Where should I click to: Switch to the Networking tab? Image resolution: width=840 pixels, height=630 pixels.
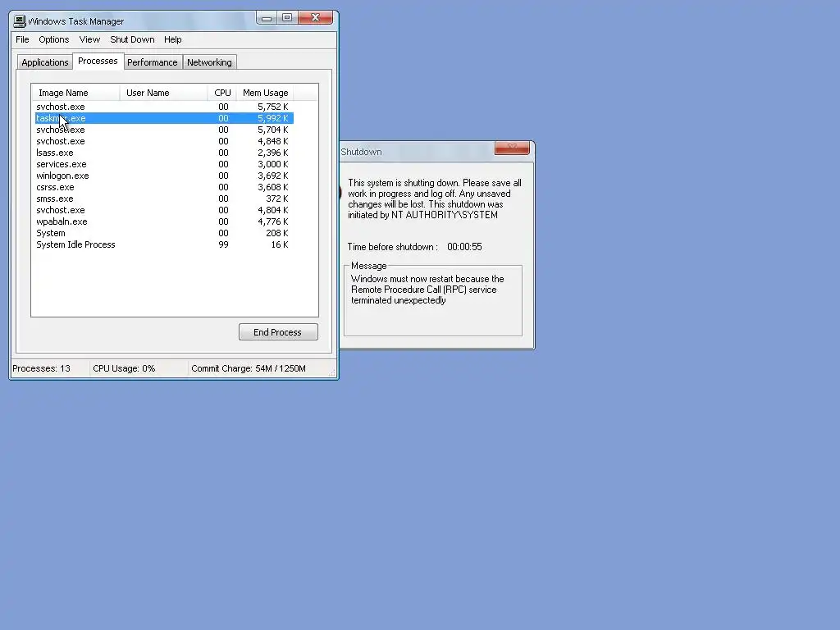[x=209, y=62]
